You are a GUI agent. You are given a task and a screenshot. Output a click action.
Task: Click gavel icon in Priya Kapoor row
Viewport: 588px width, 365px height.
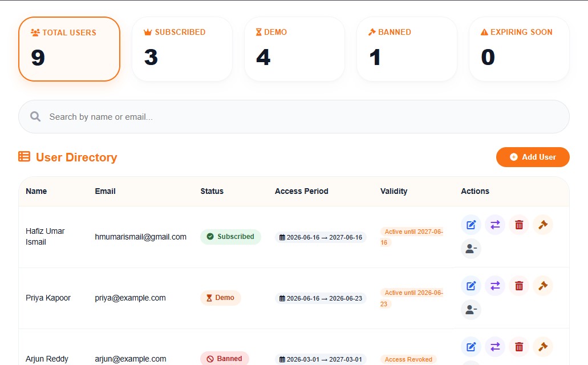coord(543,286)
